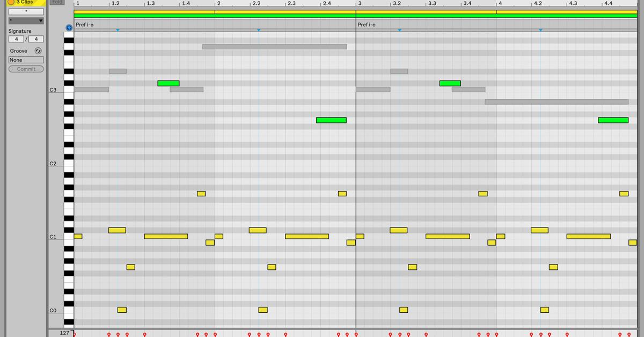644x337 pixels.
Task: Click ruler position 3.2
Action: pyautogui.click(x=397, y=3)
